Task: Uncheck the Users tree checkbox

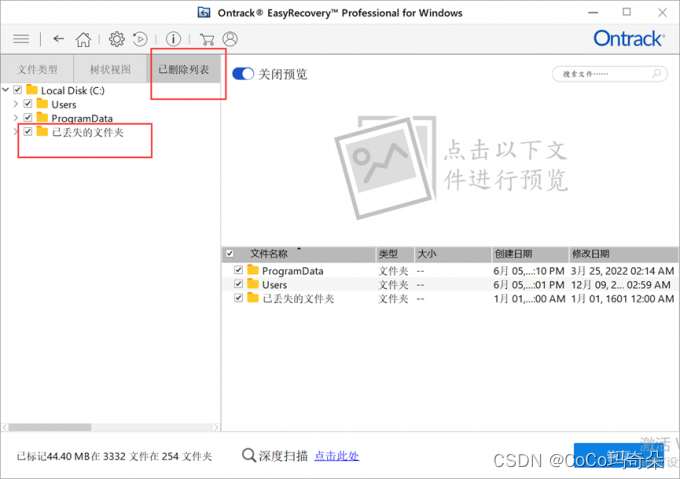Action: tap(28, 104)
